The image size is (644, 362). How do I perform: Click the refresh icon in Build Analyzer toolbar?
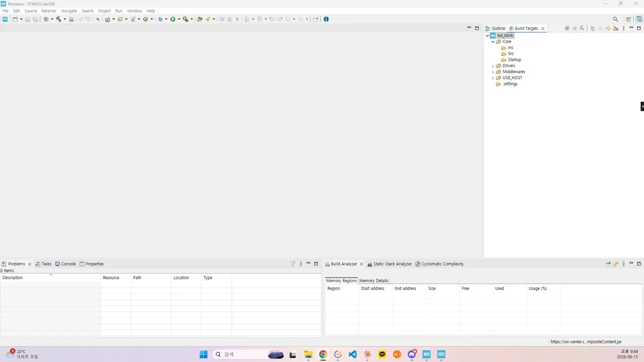[616, 264]
